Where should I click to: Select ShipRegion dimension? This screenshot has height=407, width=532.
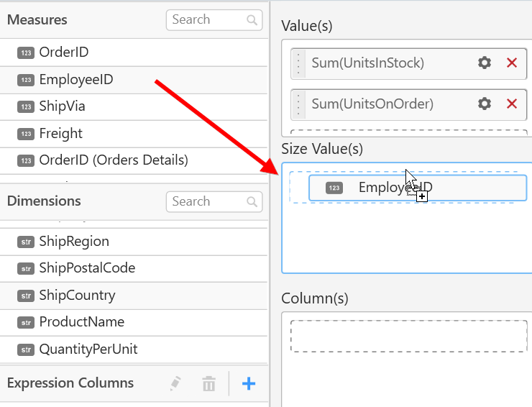(74, 242)
